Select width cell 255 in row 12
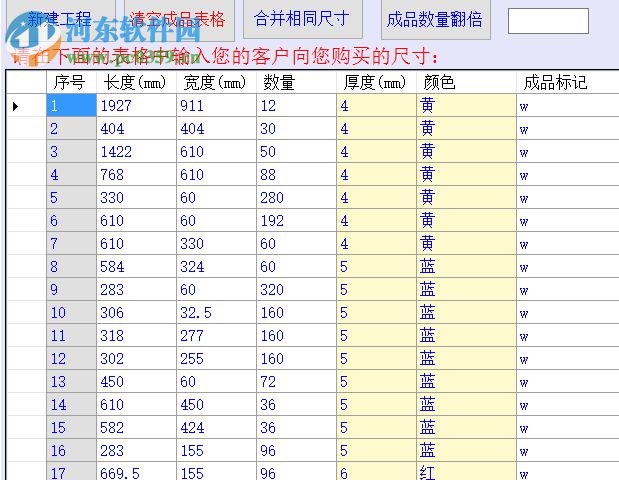The width and height of the screenshot is (619, 480). pyautogui.click(x=216, y=358)
